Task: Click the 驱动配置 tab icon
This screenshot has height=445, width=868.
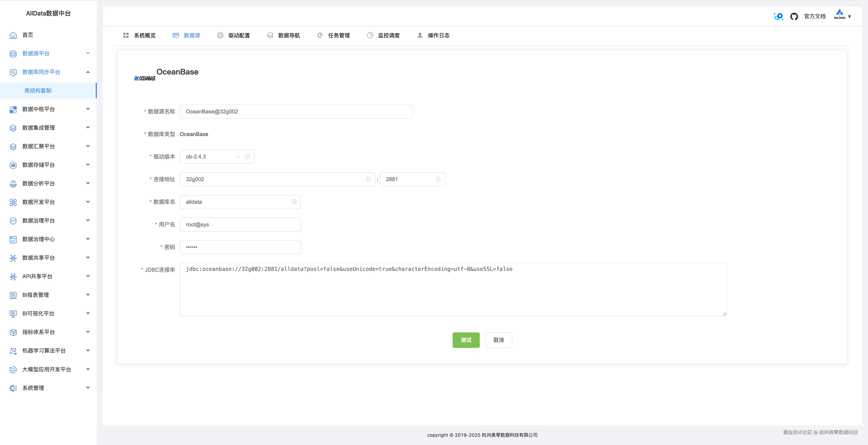Action: (x=220, y=35)
